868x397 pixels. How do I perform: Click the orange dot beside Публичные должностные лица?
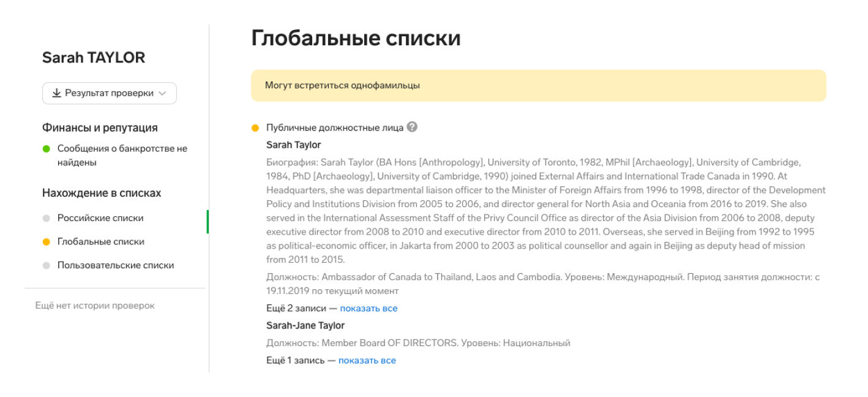coord(255,128)
